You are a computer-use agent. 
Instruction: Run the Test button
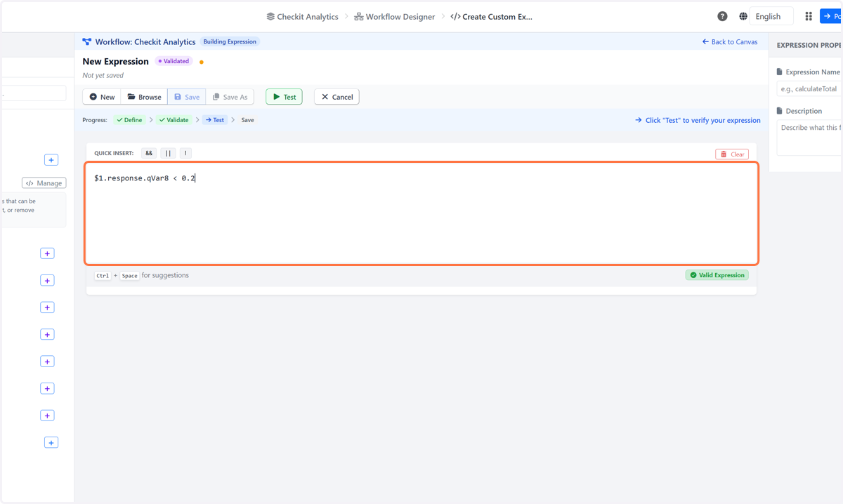[284, 97]
